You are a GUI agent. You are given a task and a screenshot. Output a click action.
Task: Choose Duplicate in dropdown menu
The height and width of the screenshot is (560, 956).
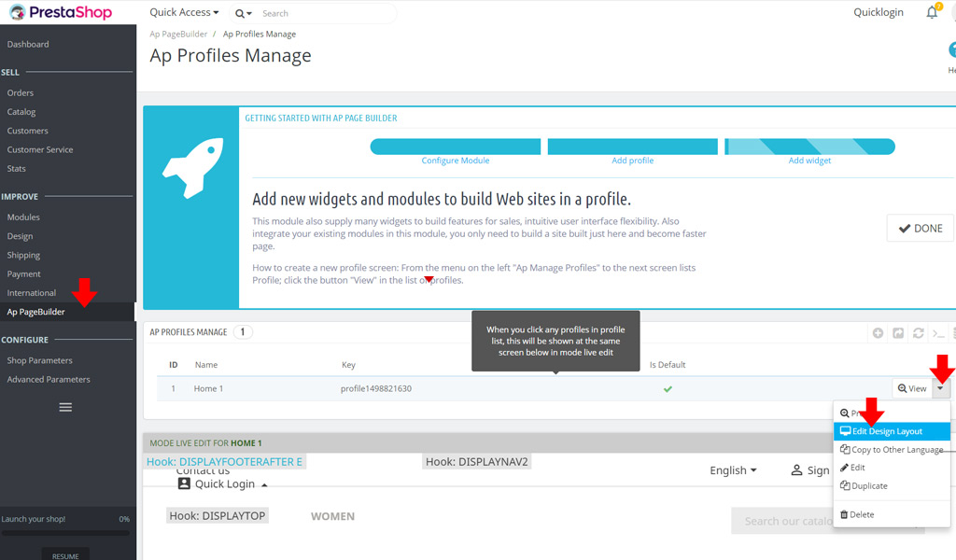click(x=892, y=485)
